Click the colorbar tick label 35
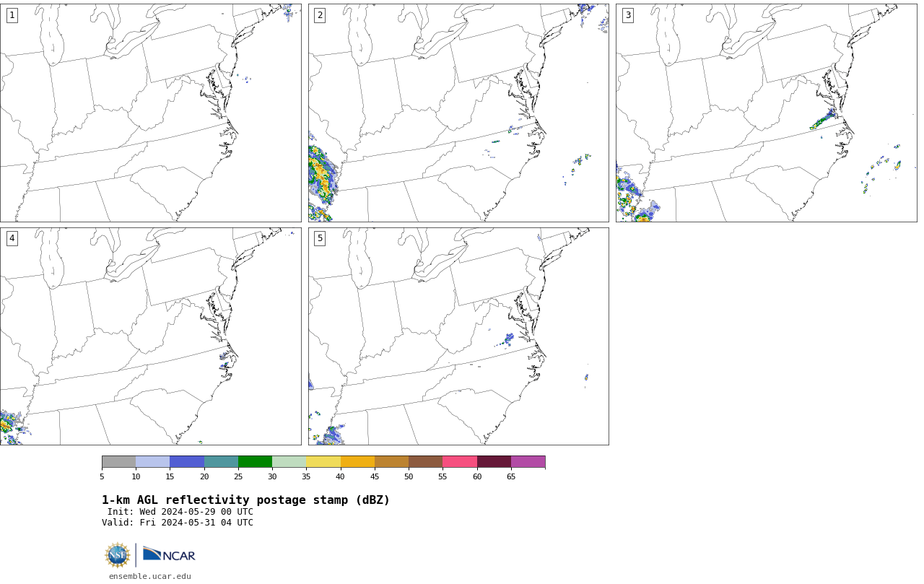This screenshot has height=584, width=924. (306, 476)
